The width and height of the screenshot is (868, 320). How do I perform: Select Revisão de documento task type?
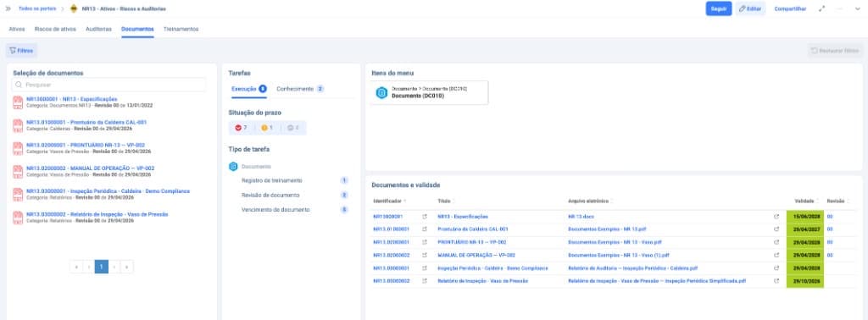coord(270,195)
